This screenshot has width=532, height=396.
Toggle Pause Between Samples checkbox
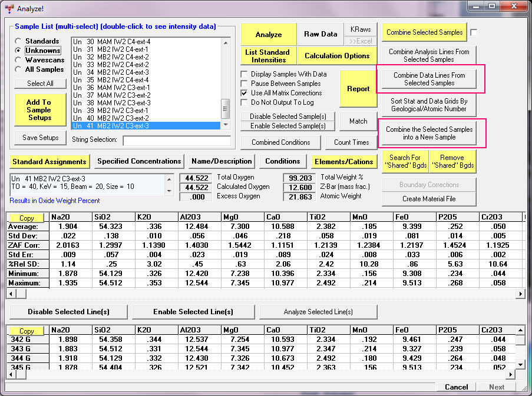(244, 84)
